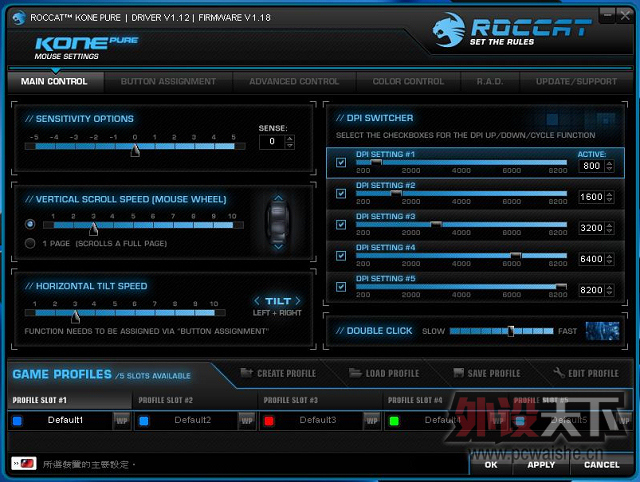The height and width of the screenshot is (482, 640).
Task: Click the Load Profile button
Action: tap(384, 373)
